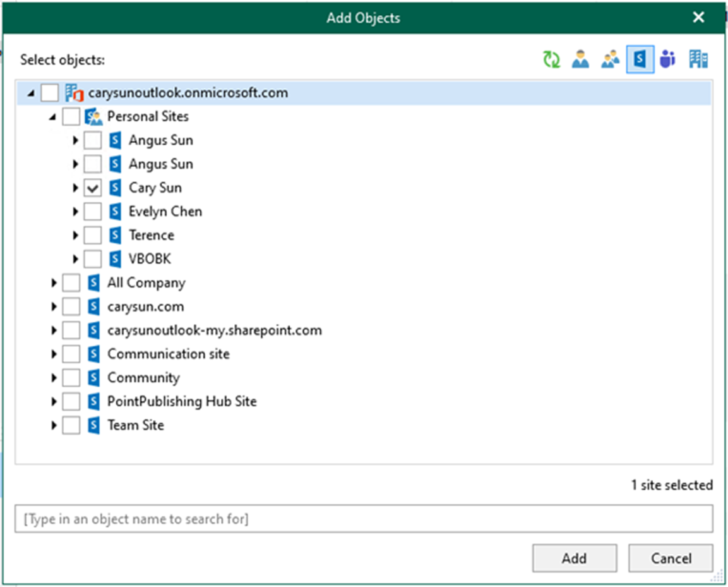
Task: Click the Office organization icon beside carysunoutlook.onmicrosoft.com
Action: point(74,93)
